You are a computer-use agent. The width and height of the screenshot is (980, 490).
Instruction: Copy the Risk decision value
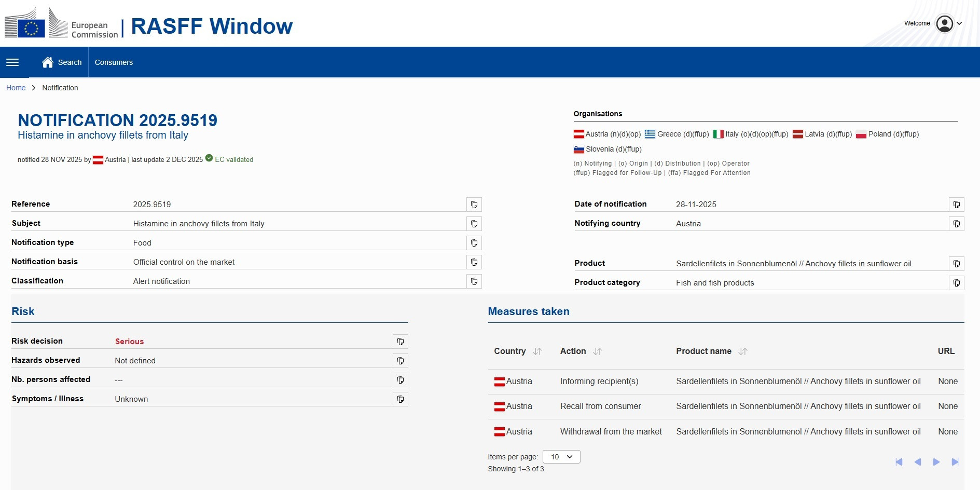pyautogui.click(x=400, y=342)
